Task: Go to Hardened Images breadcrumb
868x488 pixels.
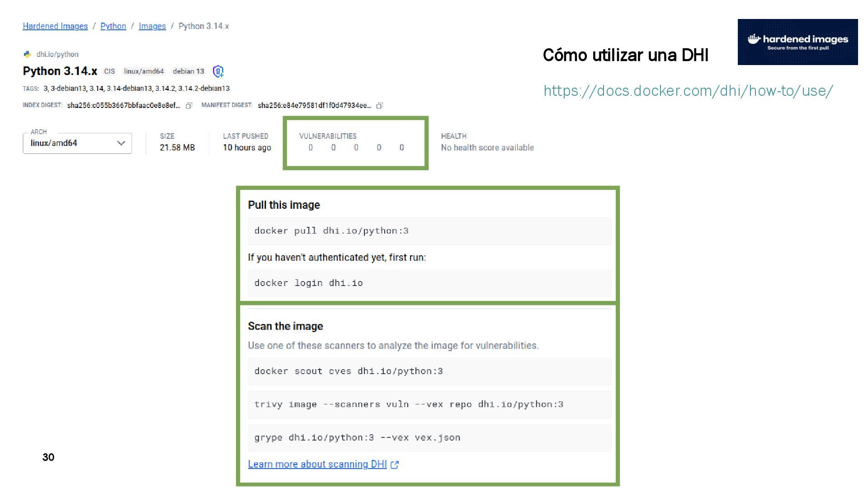Action: 55,26
